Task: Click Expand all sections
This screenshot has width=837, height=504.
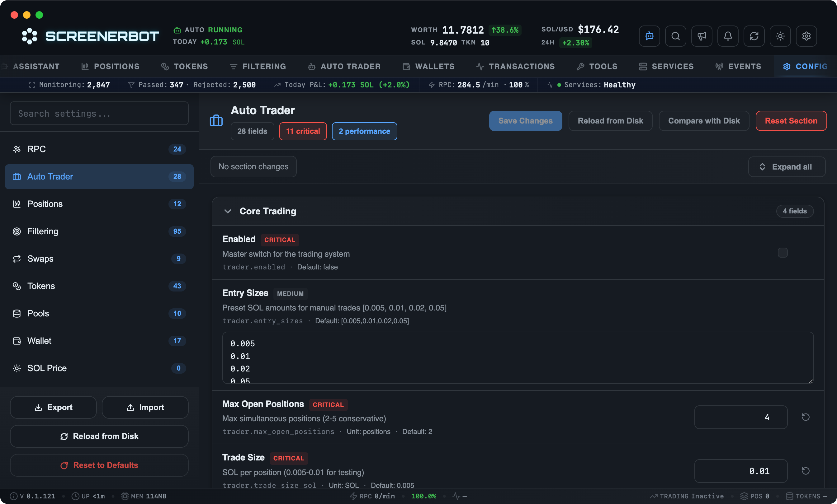Action: pos(787,167)
